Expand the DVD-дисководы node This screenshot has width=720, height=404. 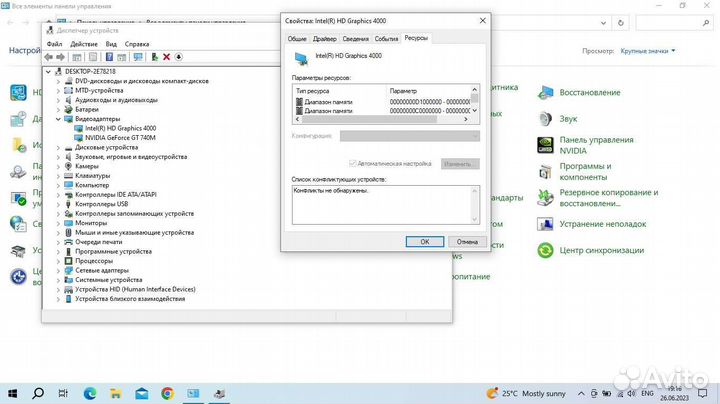click(x=58, y=81)
